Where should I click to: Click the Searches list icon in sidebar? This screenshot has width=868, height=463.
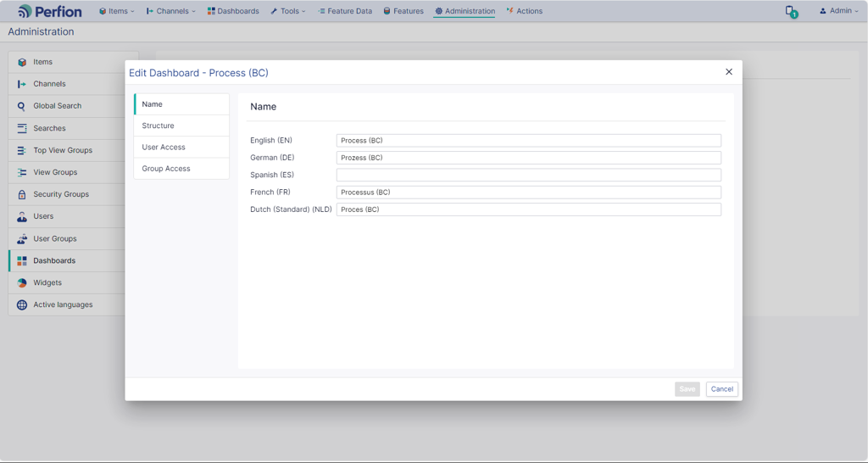(21, 129)
